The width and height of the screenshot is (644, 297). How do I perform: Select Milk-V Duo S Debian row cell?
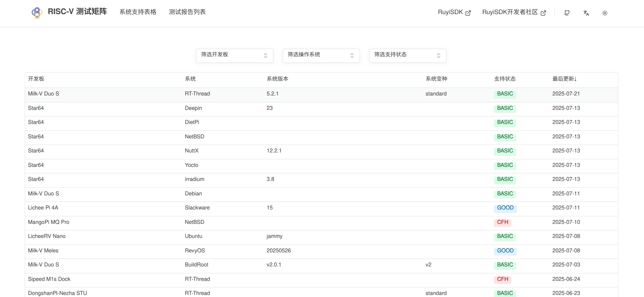(x=43, y=194)
